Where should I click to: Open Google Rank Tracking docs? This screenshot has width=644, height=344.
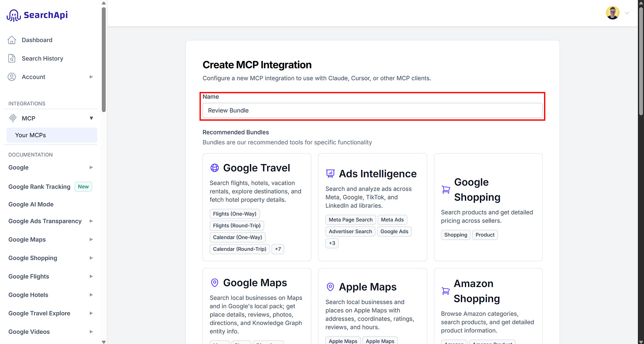click(x=39, y=187)
